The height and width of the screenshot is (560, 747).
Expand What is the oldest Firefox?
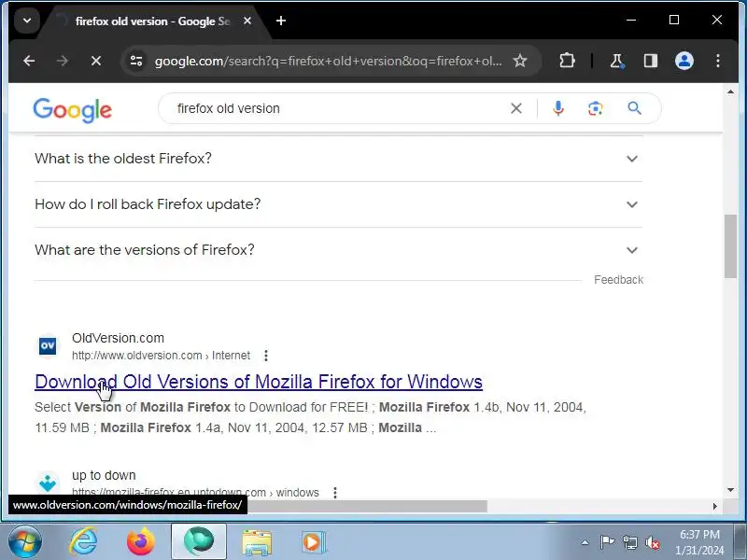pos(338,159)
